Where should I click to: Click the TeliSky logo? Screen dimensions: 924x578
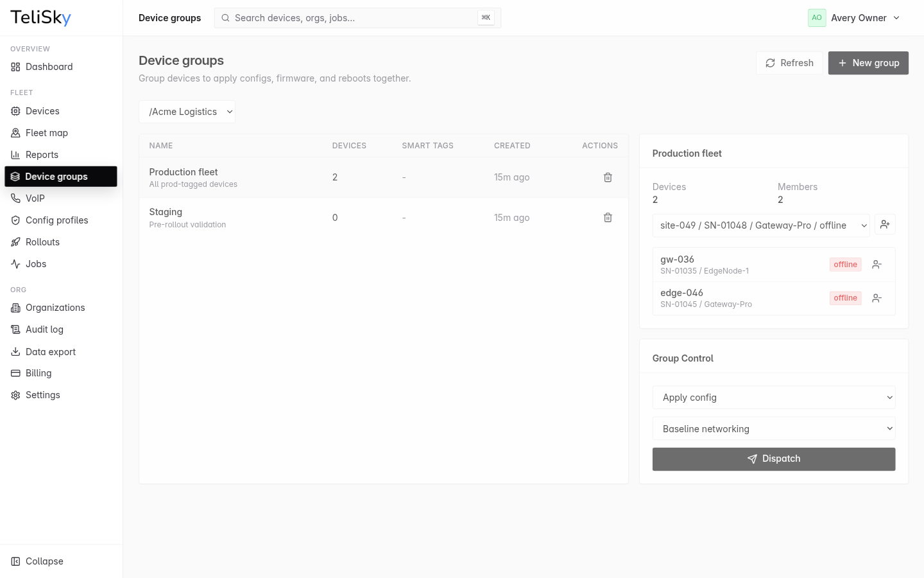40,17
